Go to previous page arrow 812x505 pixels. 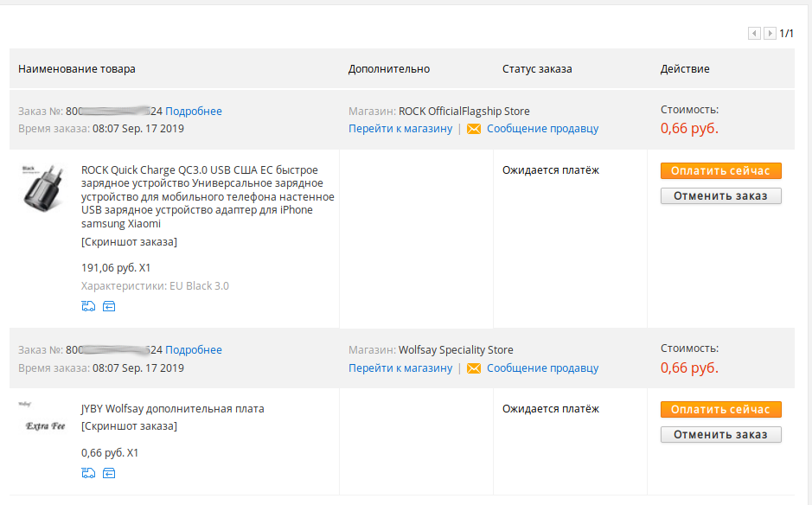[x=754, y=34]
